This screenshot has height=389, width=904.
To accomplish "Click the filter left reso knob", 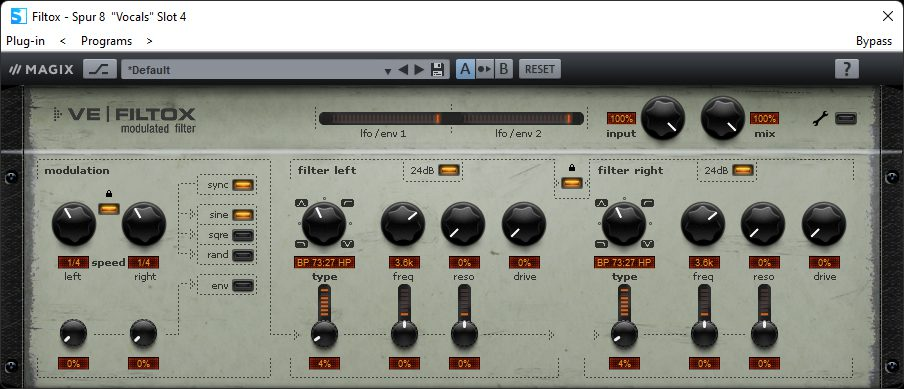I will coord(463,224).
